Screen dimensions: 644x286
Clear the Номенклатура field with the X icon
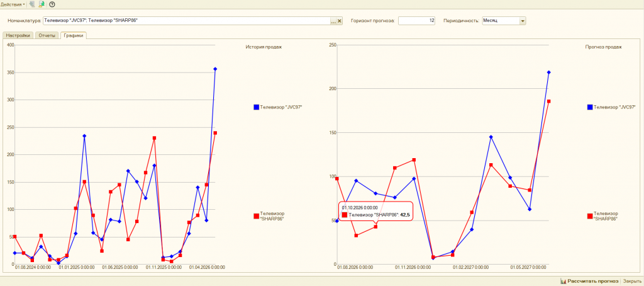[x=340, y=21]
